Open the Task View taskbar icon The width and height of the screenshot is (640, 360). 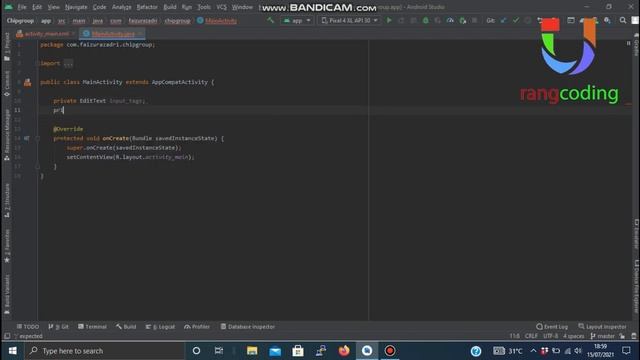click(219, 351)
